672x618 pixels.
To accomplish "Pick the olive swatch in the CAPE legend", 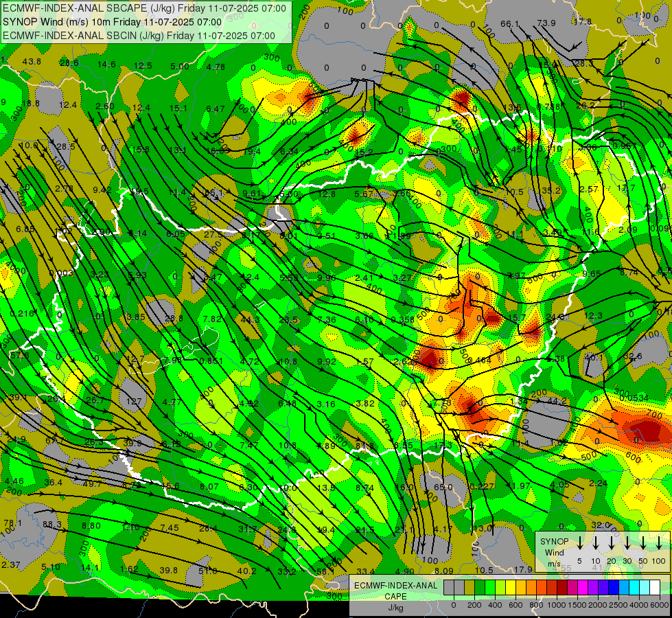I will point(470,587).
